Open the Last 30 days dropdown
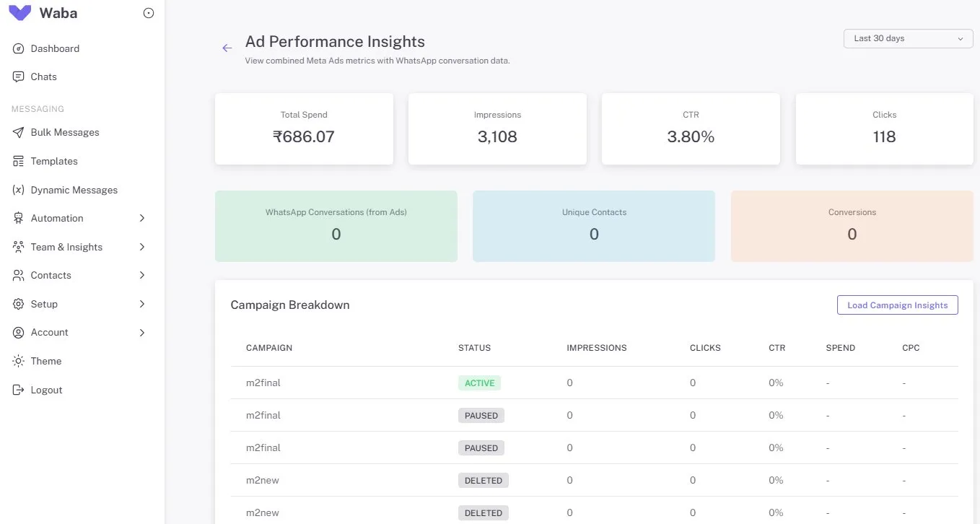 pos(908,39)
